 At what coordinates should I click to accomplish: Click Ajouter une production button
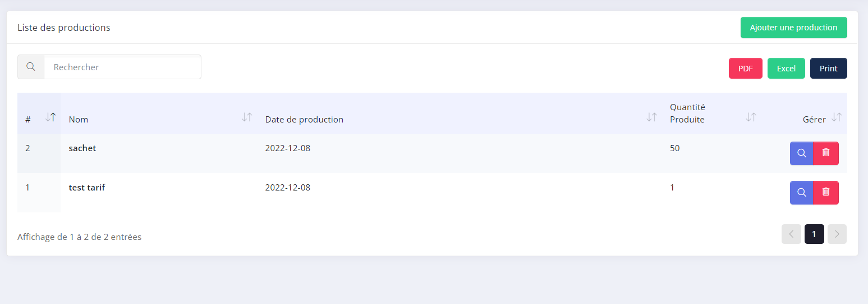click(793, 28)
